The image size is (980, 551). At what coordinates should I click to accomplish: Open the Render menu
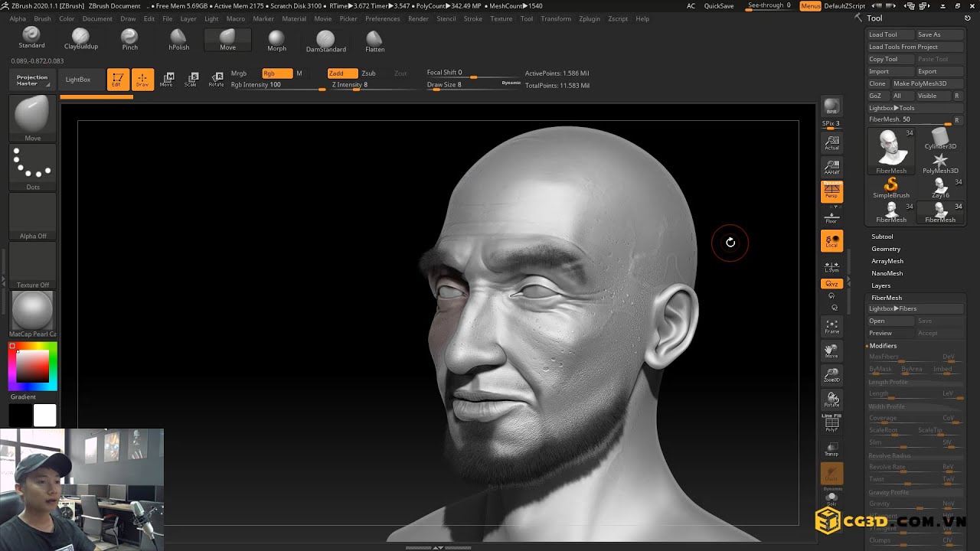(x=418, y=18)
